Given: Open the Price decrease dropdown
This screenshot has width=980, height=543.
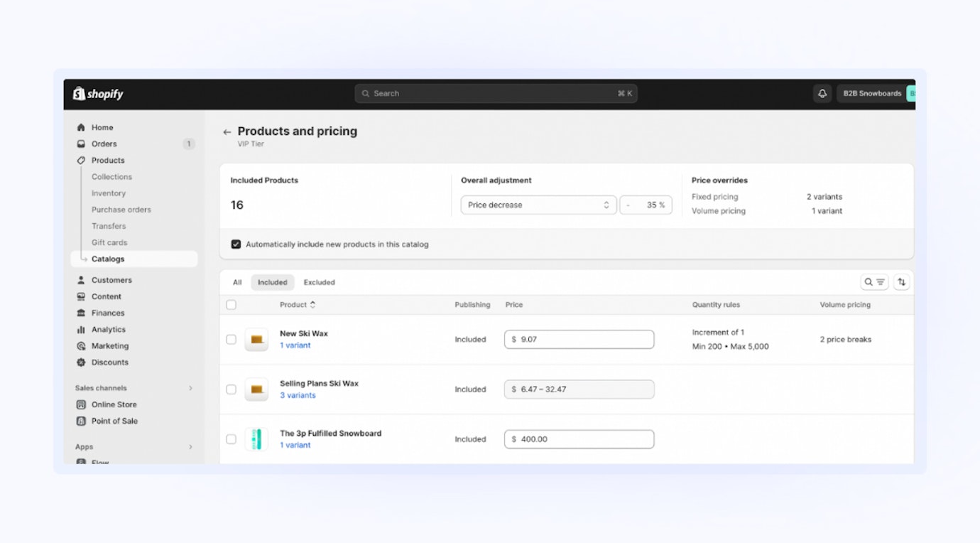Looking at the screenshot, I should 538,205.
